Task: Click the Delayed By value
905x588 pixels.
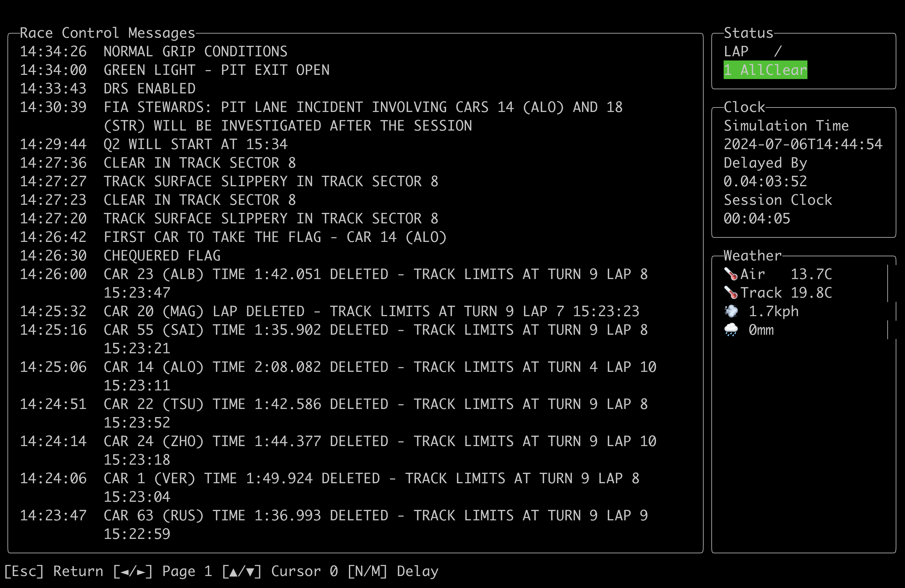Action: coord(765,181)
